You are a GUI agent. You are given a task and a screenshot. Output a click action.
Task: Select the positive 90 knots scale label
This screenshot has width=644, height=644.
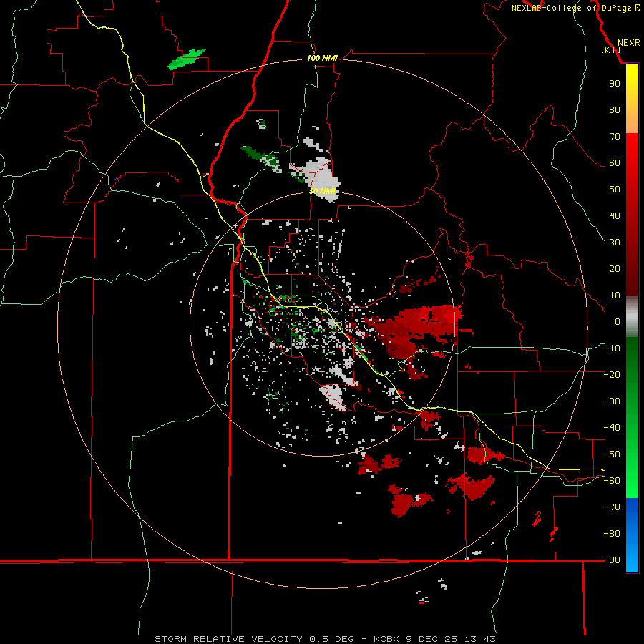615,84
